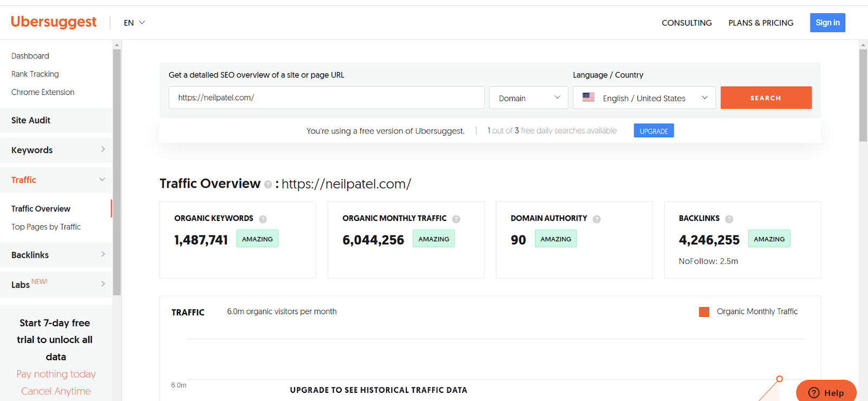
Task: Expand the Backlinks sidebar section
Action: click(56, 254)
